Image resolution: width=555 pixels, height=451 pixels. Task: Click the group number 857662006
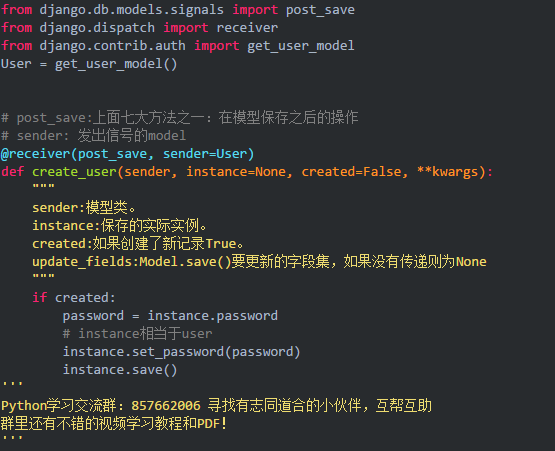(x=166, y=406)
